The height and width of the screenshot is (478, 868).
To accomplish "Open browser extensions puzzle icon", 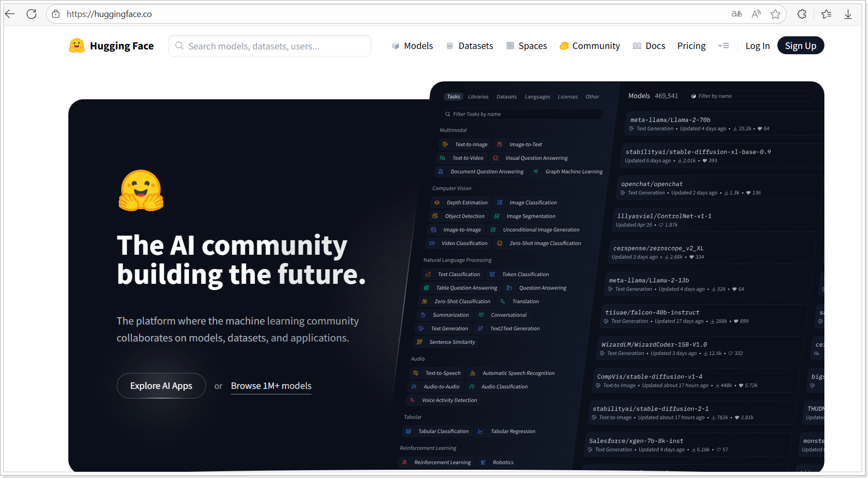I will (x=802, y=14).
